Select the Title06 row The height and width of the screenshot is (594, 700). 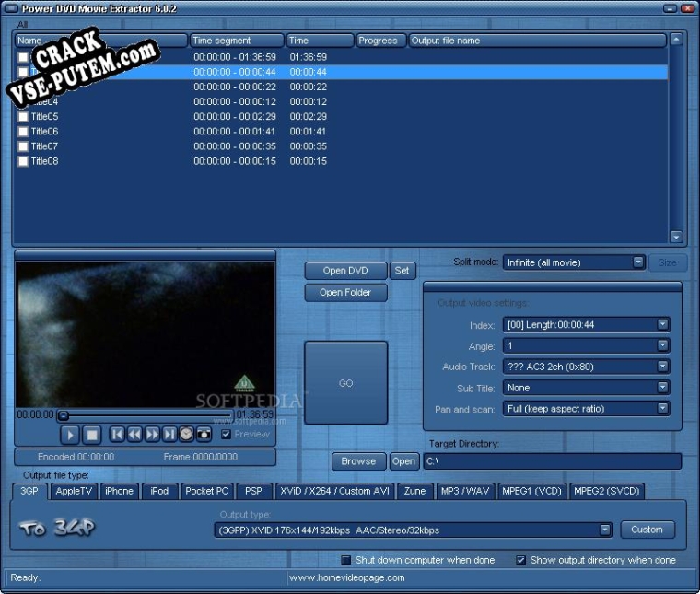point(342,132)
